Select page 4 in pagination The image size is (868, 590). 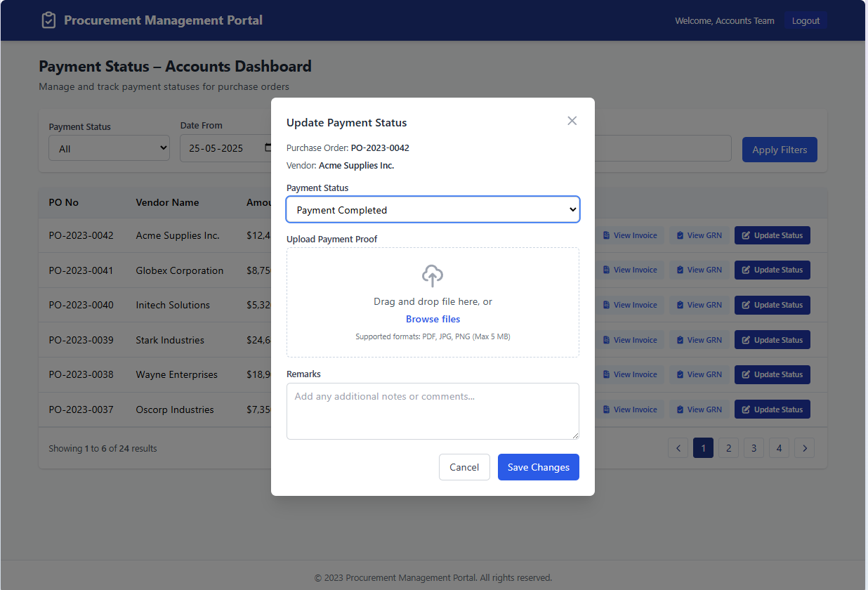(779, 447)
